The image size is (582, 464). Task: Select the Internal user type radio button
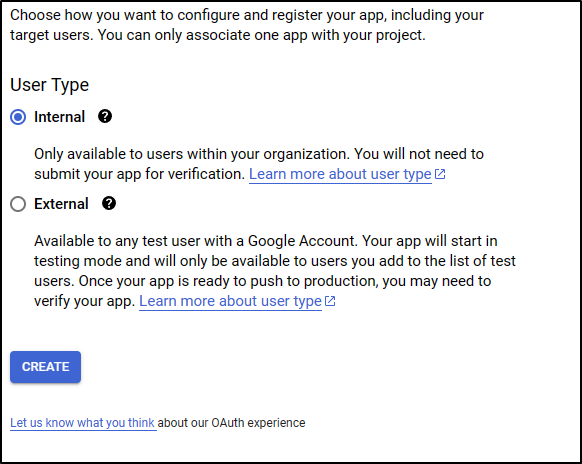(18, 117)
